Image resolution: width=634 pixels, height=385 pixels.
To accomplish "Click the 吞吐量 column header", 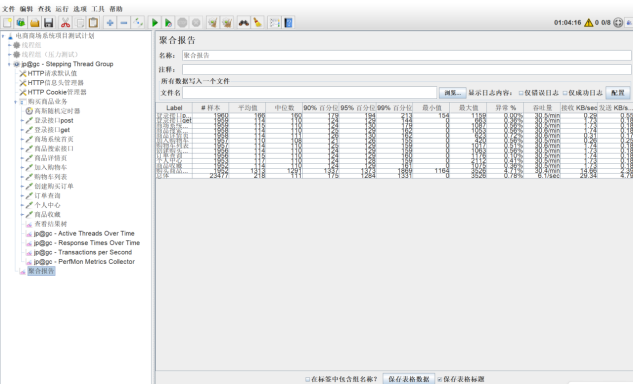I will point(542,108).
